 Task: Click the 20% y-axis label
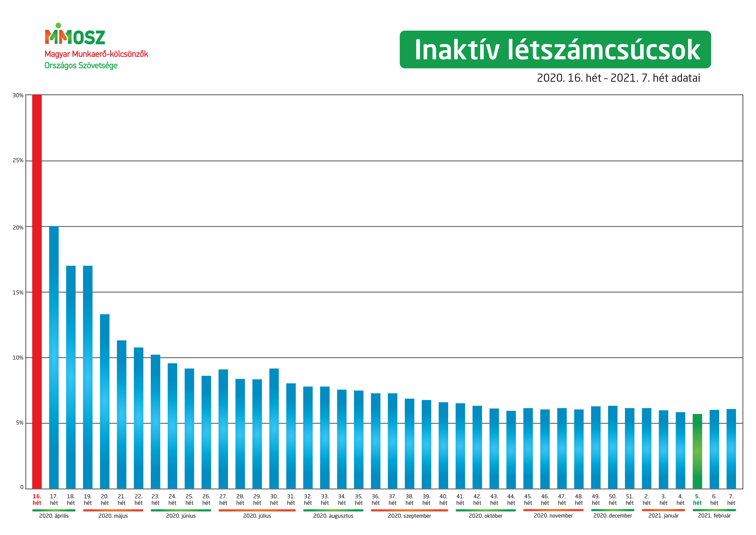tap(18, 227)
